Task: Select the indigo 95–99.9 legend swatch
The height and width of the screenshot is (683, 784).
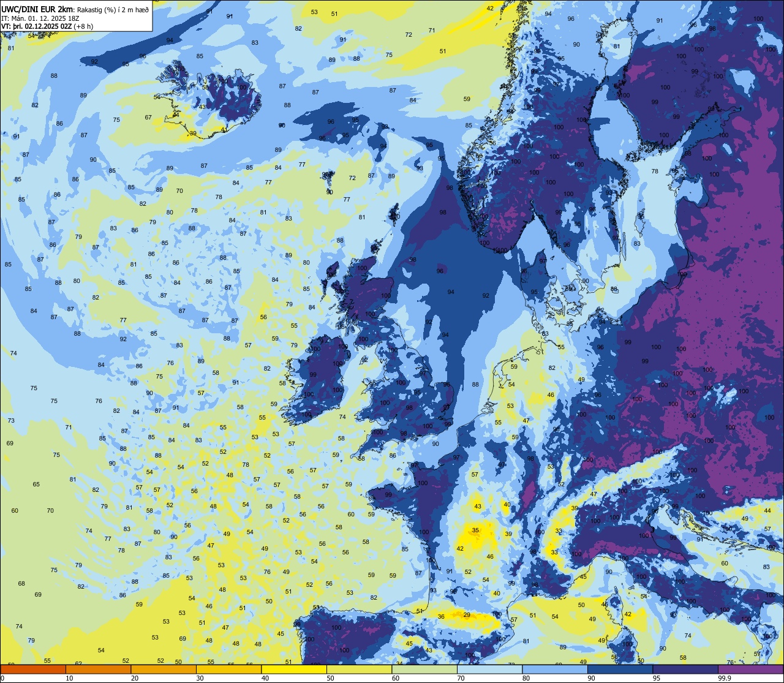Action: point(685,669)
